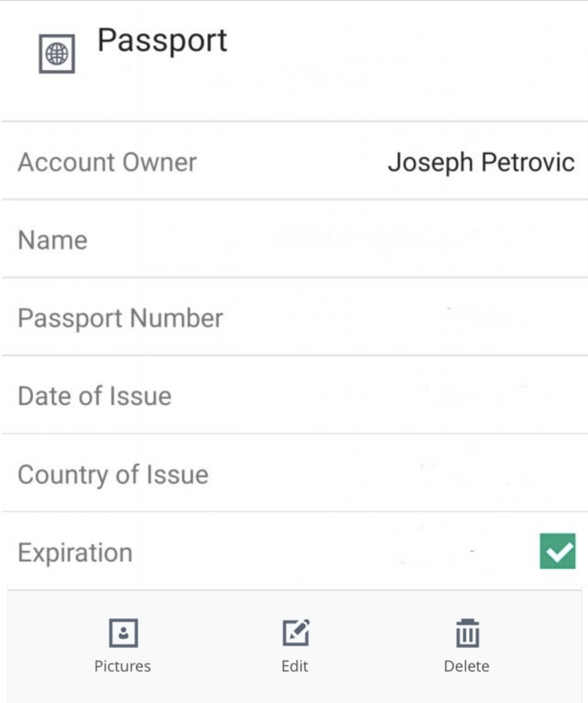Open the Passport Number row
The width and height of the screenshot is (588, 703).
tap(294, 317)
